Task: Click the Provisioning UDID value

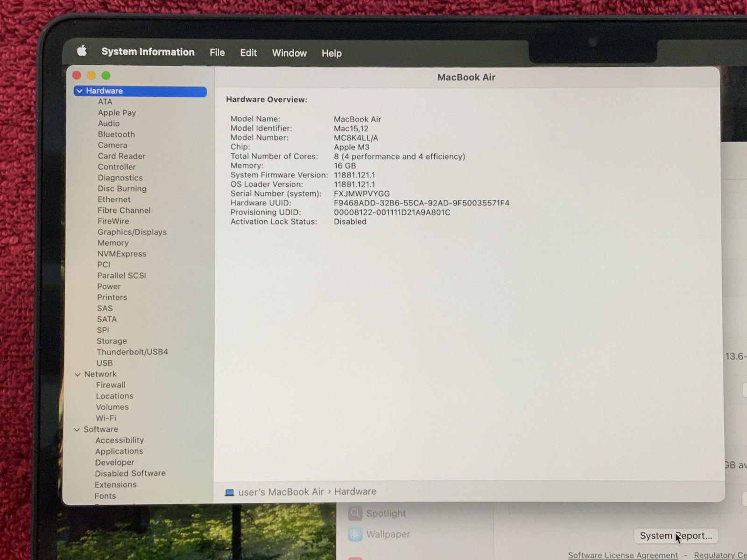Action: (392, 212)
